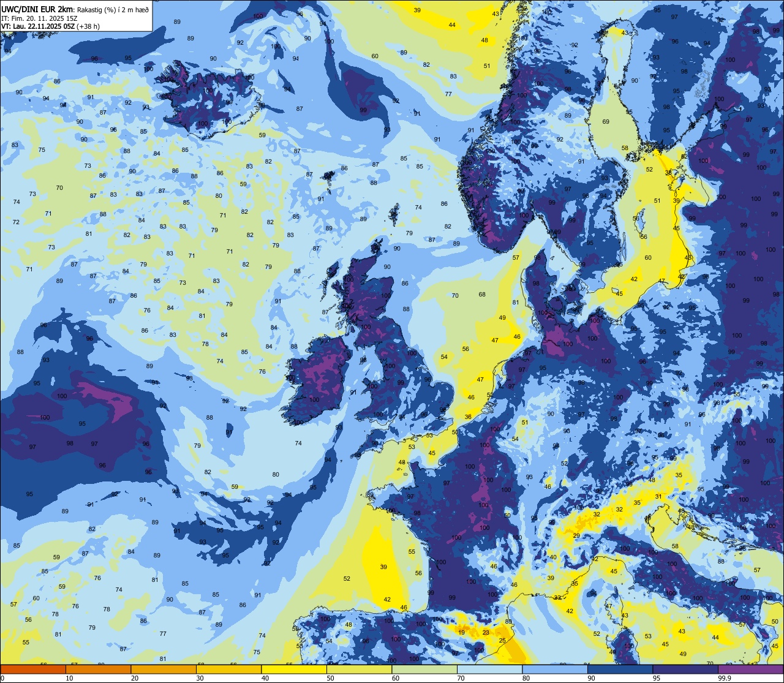Click the purple above-99.9% legend swatch

[x=750, y=669]
